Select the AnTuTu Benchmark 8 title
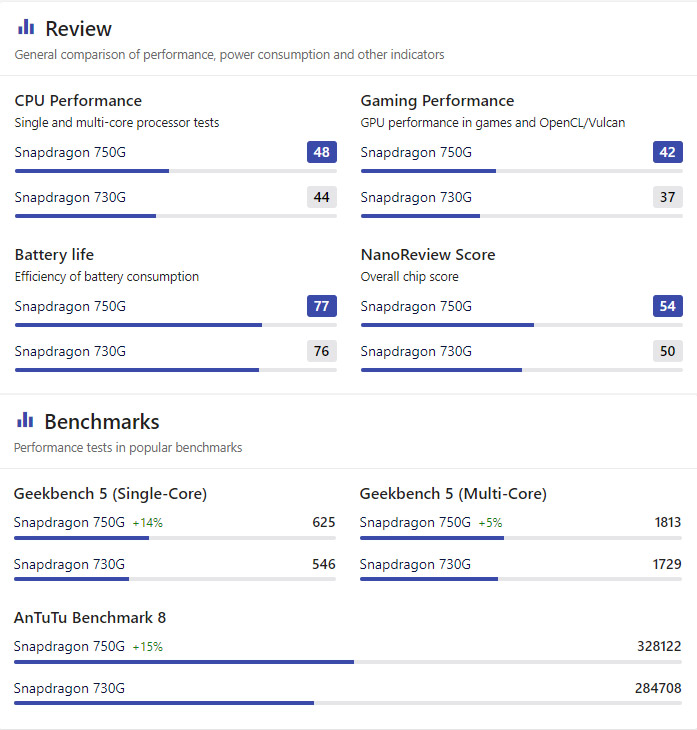The height and width of the screenshot is (730, 697). pos(90,618)
